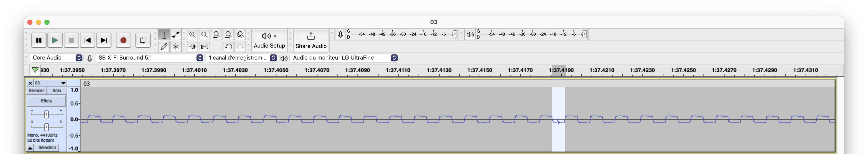Screen dimensions: 868x154
Task: Start playback with the Play button
Action: tap(55, 40)
